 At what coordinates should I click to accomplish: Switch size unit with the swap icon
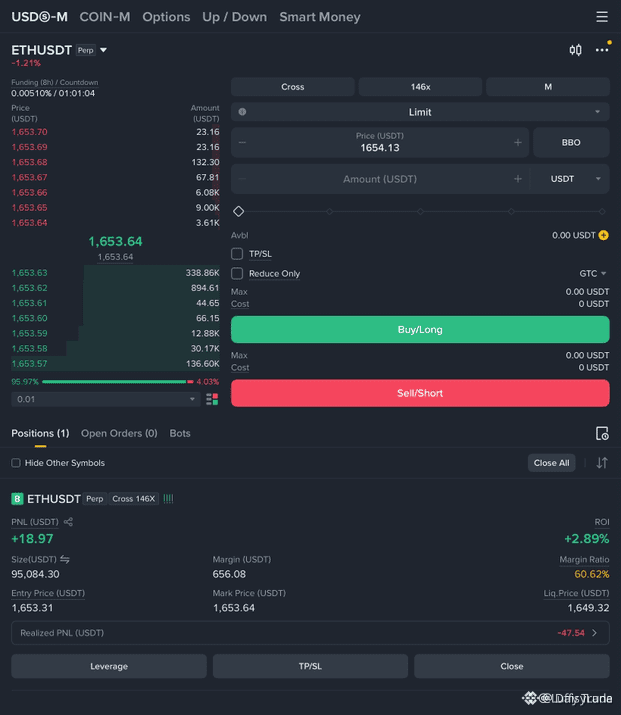point(65,559)
